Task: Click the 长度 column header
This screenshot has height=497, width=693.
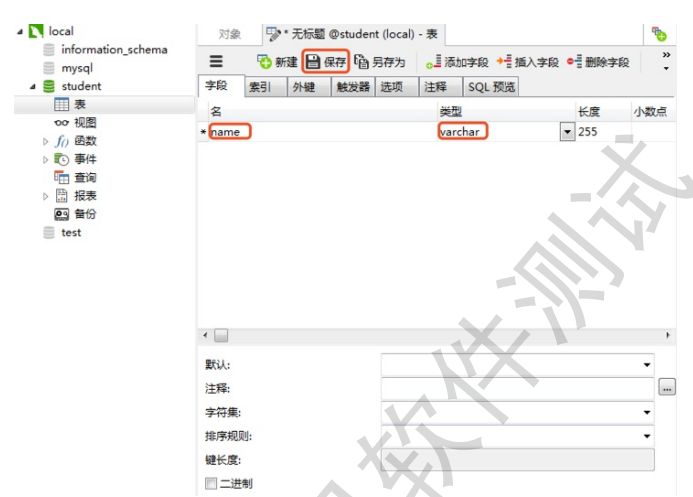Action: 603,111
